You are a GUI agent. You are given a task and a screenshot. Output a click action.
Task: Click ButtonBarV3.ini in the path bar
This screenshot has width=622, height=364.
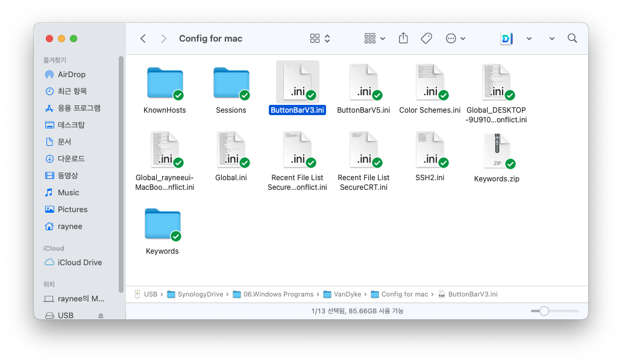(x=468, y=294)
